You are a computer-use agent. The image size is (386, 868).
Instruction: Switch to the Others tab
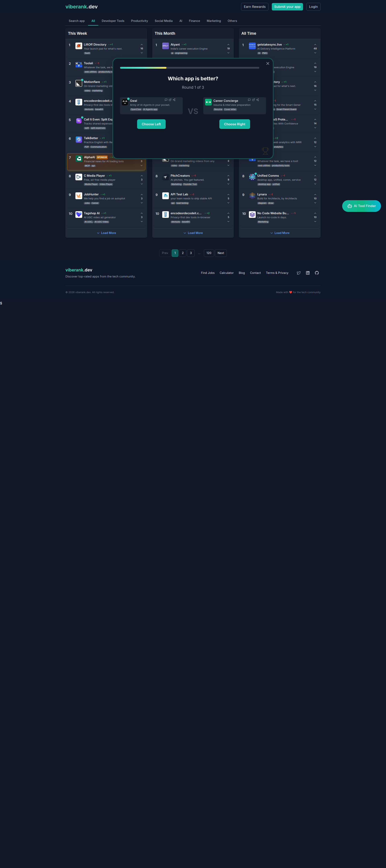232,21
